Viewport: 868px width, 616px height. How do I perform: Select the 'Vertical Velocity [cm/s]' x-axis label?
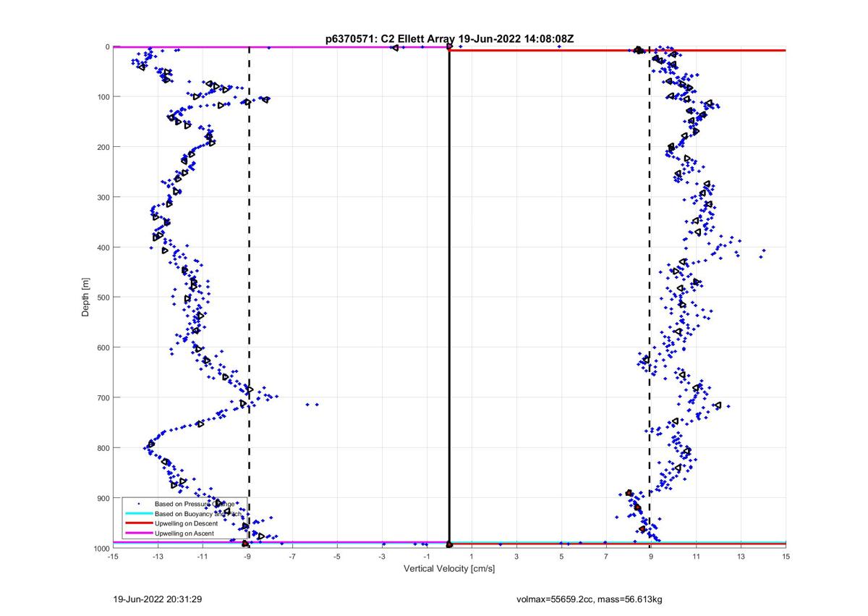(449, 569)
